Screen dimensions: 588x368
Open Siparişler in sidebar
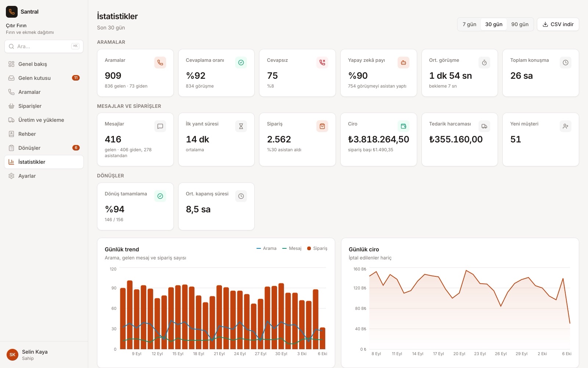click(x=44, y=106)
